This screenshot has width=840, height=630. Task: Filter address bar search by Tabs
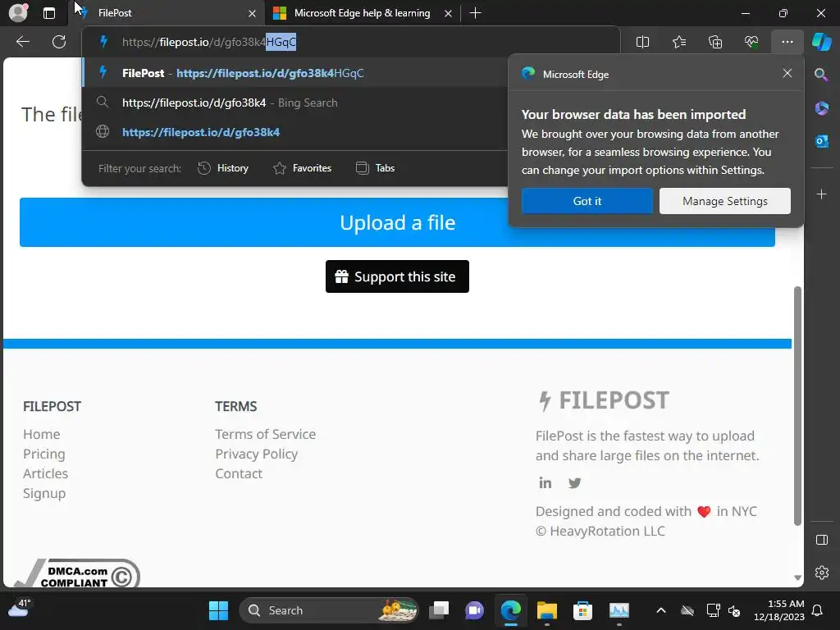click(375, 168)
